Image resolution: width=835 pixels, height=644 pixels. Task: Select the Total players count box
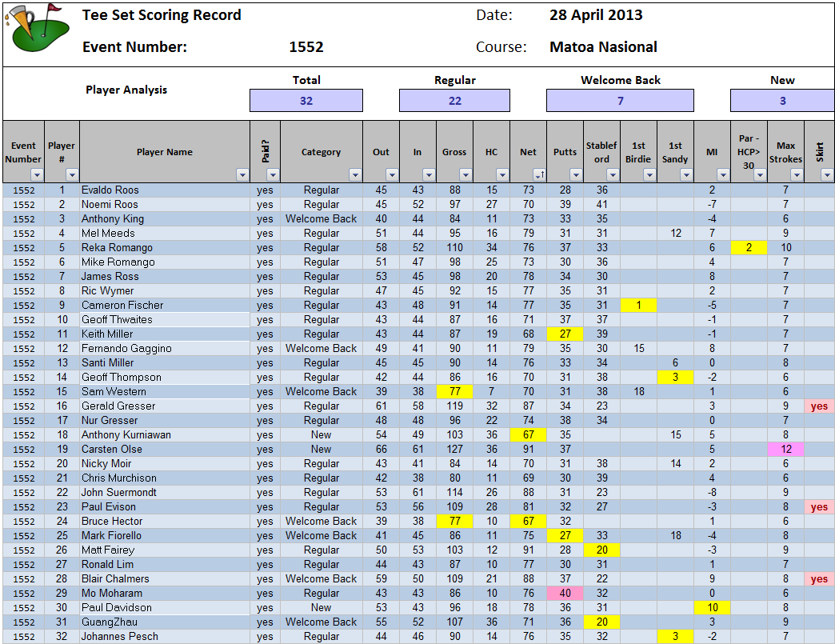(x=306, y=101)
